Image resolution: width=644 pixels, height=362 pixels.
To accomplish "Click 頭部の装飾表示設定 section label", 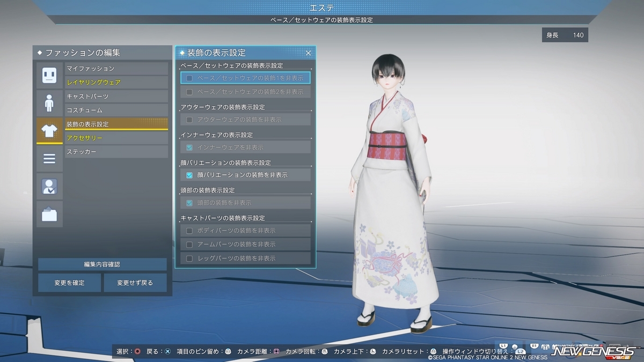I will [x=208, y=190].
